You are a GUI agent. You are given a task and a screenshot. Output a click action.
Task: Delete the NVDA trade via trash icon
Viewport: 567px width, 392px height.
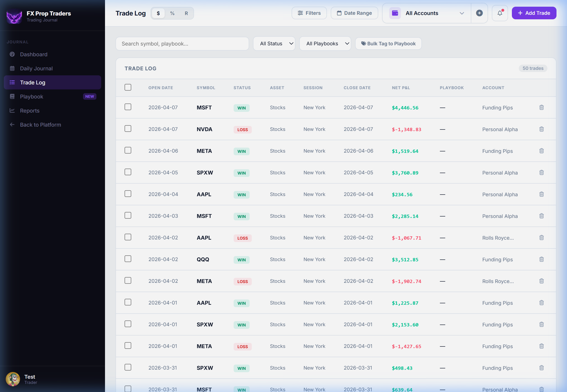click(541, 129)
